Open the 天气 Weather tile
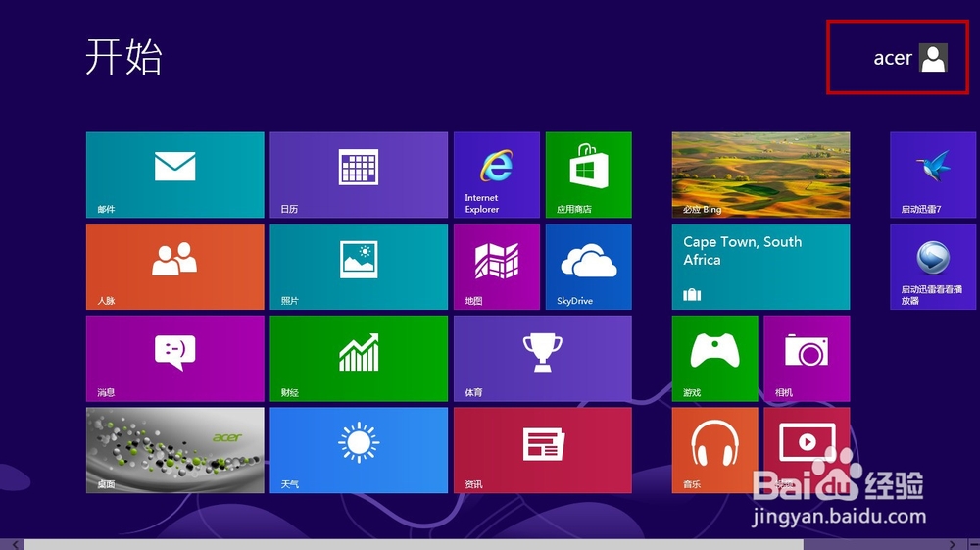Viewport: 980px width, 550px height. point(359,450)
